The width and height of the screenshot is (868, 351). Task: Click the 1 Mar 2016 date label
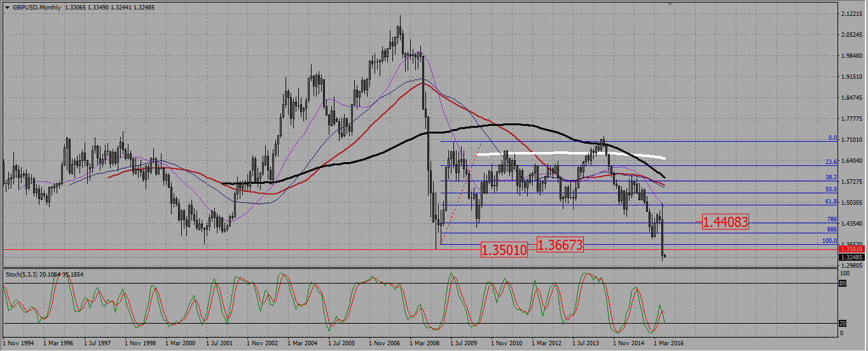tap(669, 343)
